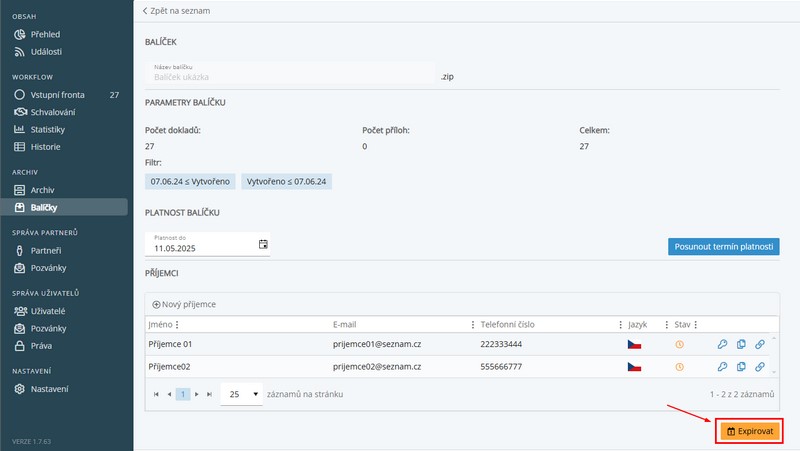This screenshot has height=451, width=800.
Task: Click the pending status clock for Příjemce 01
Action: point(679,344)
